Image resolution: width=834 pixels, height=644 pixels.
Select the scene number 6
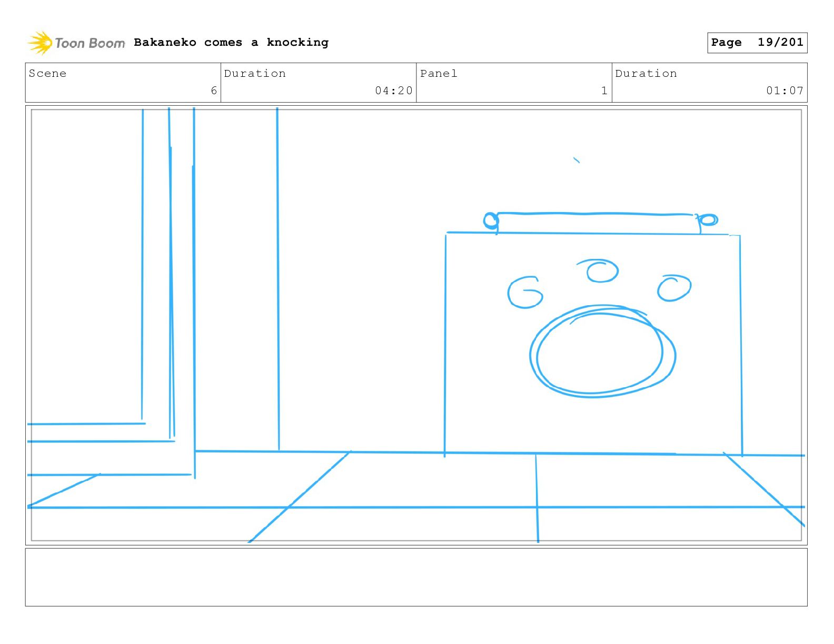click(214, 90)
